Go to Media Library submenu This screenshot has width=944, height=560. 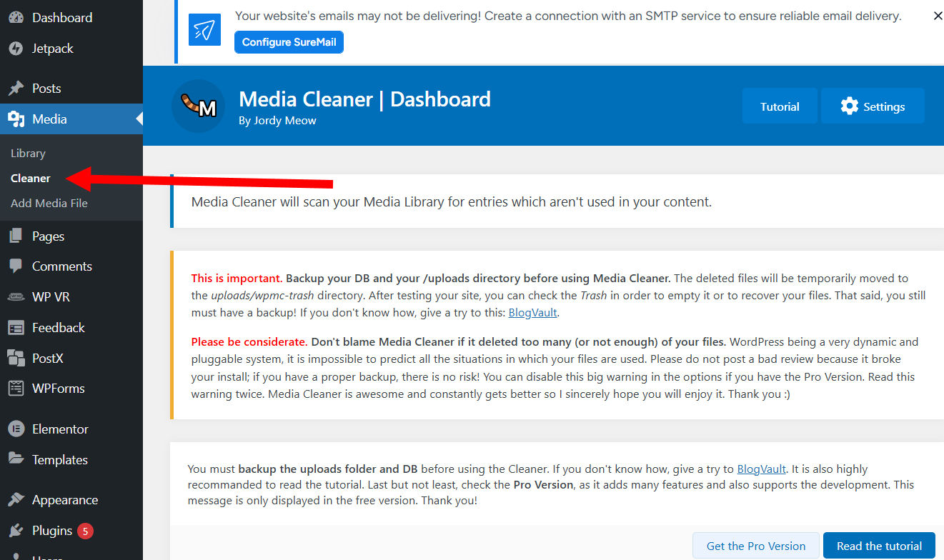point(28,154)
